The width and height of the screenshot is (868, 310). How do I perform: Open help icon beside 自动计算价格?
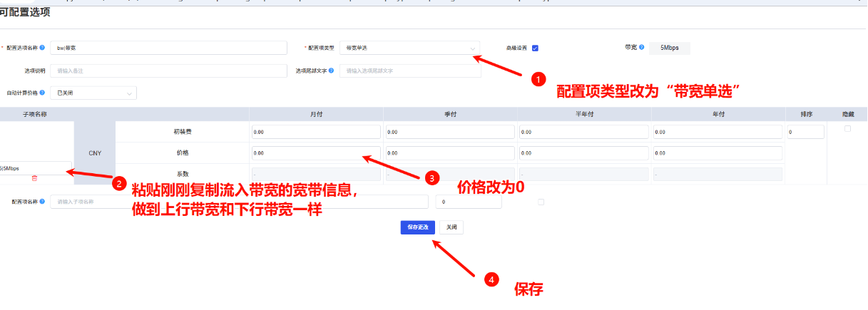coord(43,93)
